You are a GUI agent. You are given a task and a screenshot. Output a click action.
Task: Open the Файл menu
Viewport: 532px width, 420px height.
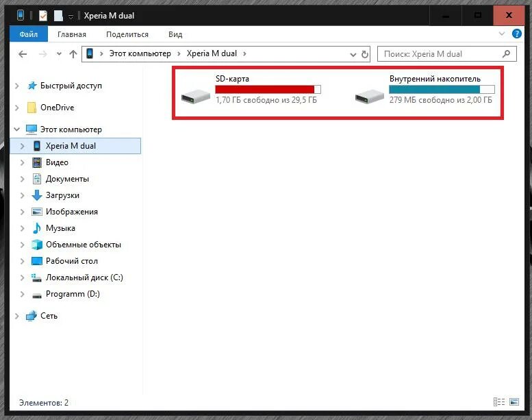(29, 34)
